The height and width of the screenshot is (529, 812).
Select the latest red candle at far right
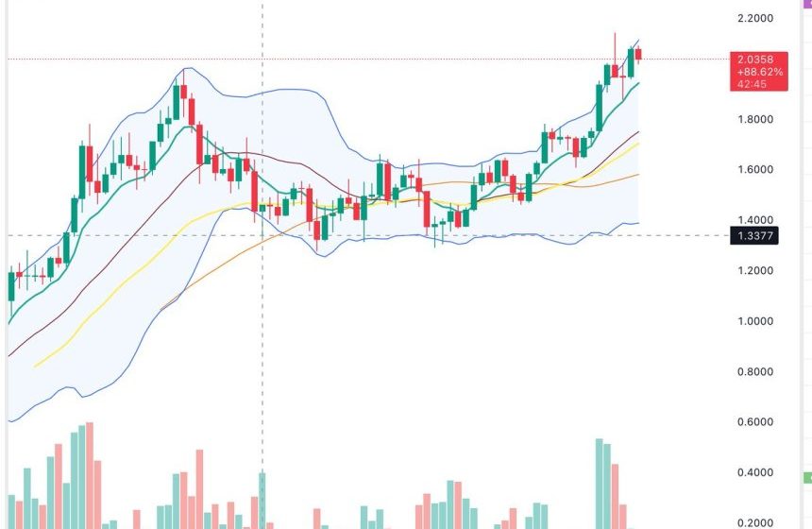point(639,54)
